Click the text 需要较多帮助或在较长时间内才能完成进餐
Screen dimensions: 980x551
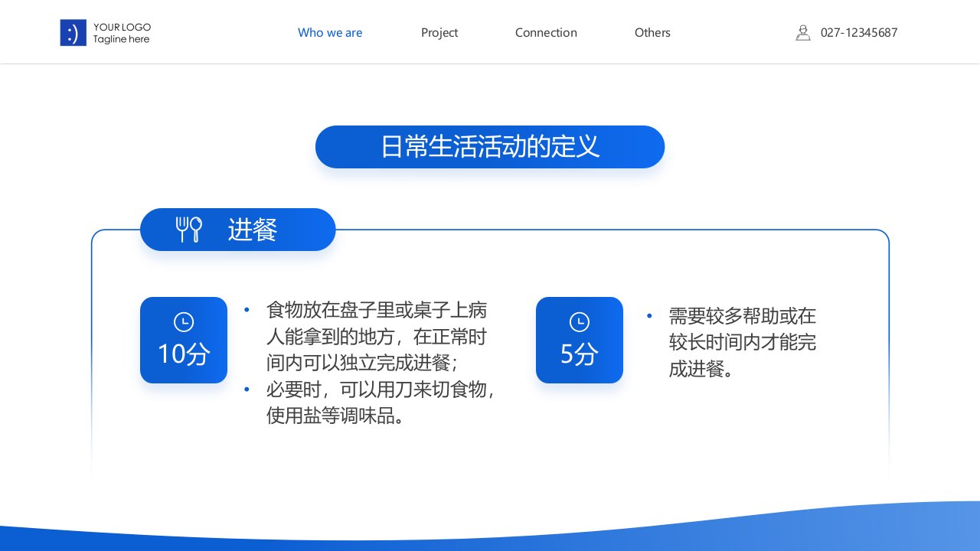coord(743,342)
